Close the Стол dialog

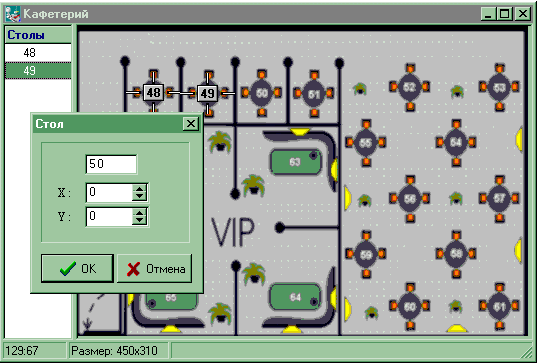(x=190, y=124)
